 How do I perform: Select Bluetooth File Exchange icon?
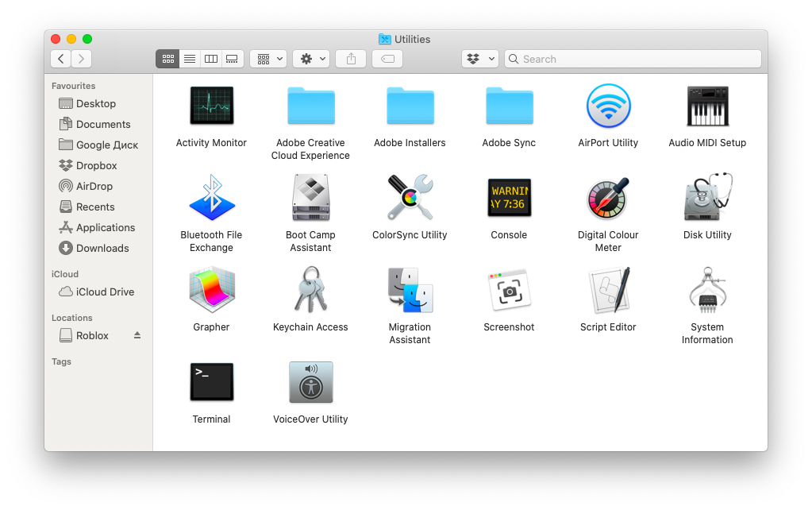click(x=212, y=198)
